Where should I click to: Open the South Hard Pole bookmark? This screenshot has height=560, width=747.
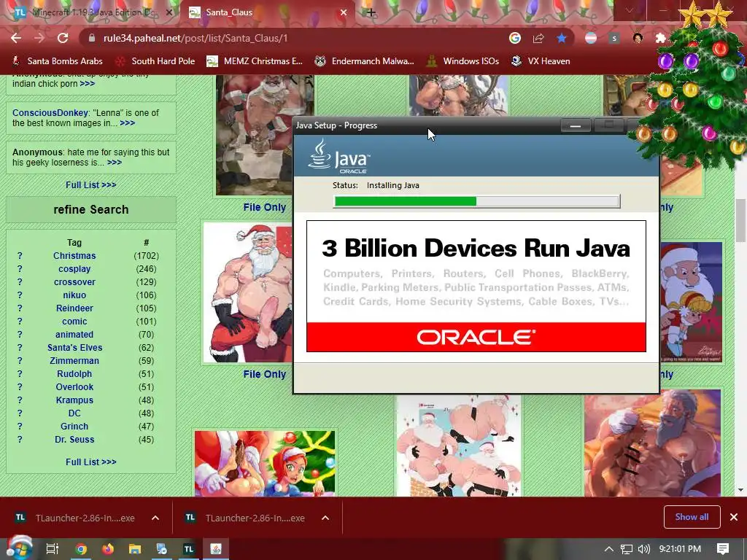click(x=155, y=61)
